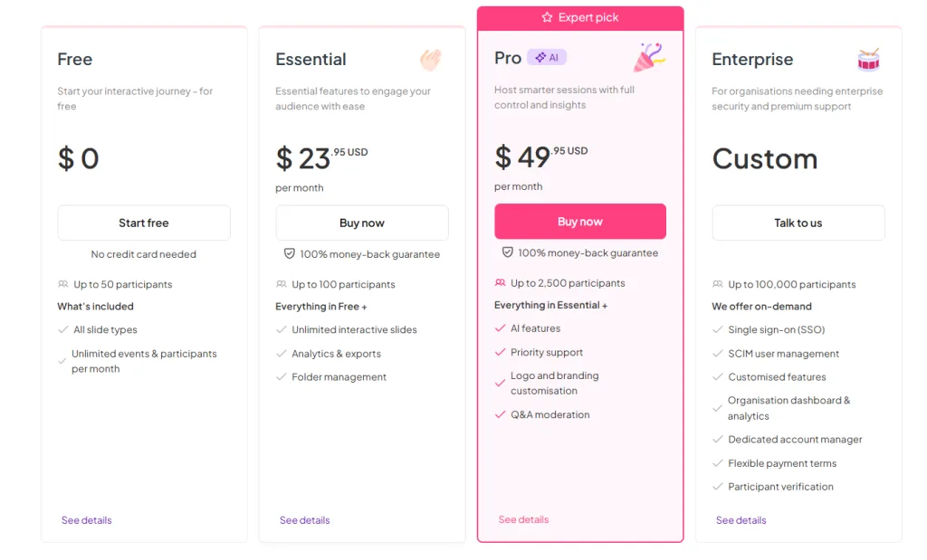Click the participants icon in the Pro plan

[500, 283]
